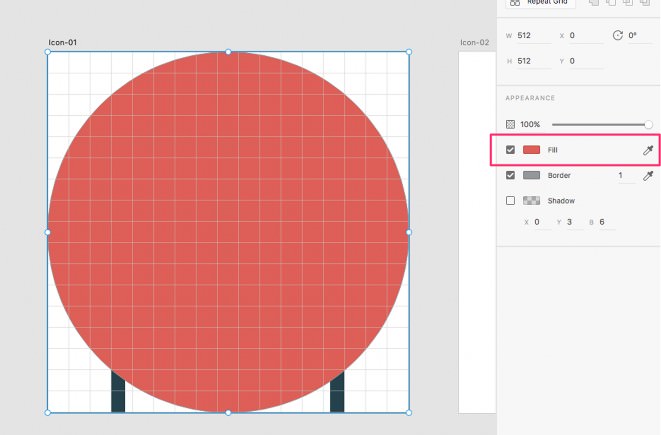Click the top-center selection handle
661x435 pixels.
tap(228, 52)
